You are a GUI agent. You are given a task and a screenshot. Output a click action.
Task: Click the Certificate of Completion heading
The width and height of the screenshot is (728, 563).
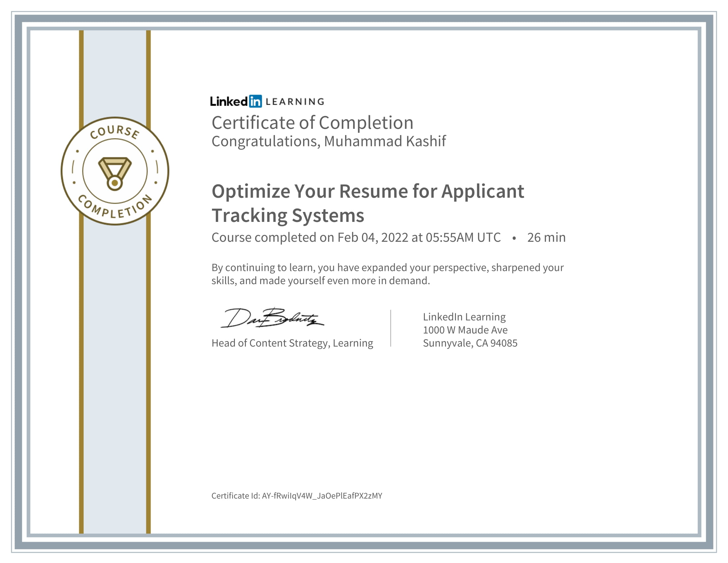pos(312,123)
